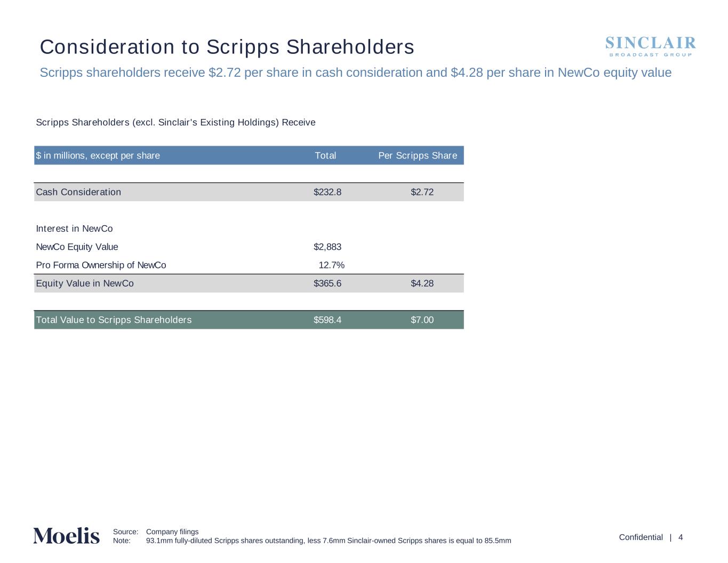The image size is (728, 563).
Task: Click the page number 4 in the footer
Action: (x=681, y=537)
